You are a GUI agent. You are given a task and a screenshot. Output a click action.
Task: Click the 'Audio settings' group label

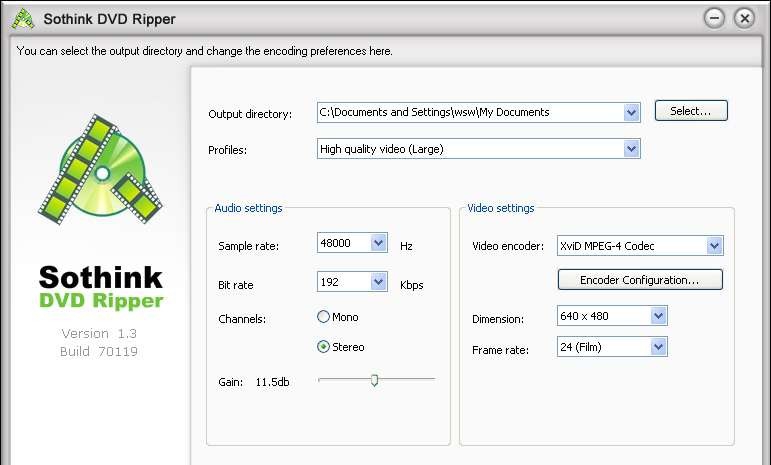pyautogui.click(x=248, y=208)
